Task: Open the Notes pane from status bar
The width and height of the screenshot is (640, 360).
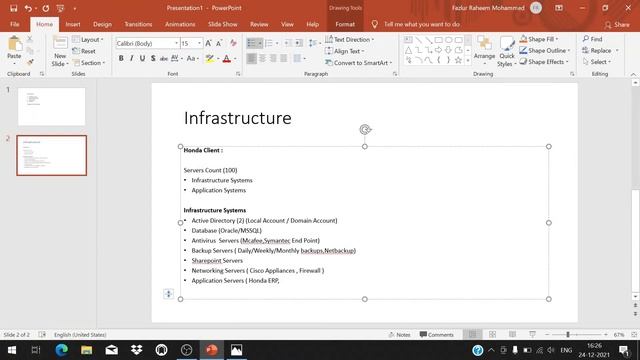Action: tap(399, 335)
